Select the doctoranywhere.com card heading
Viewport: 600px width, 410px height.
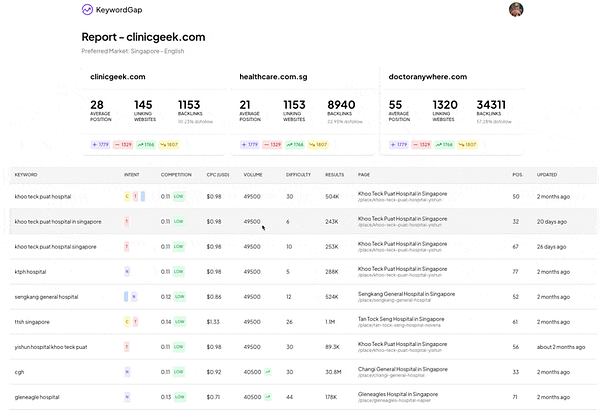coord(427,77)
